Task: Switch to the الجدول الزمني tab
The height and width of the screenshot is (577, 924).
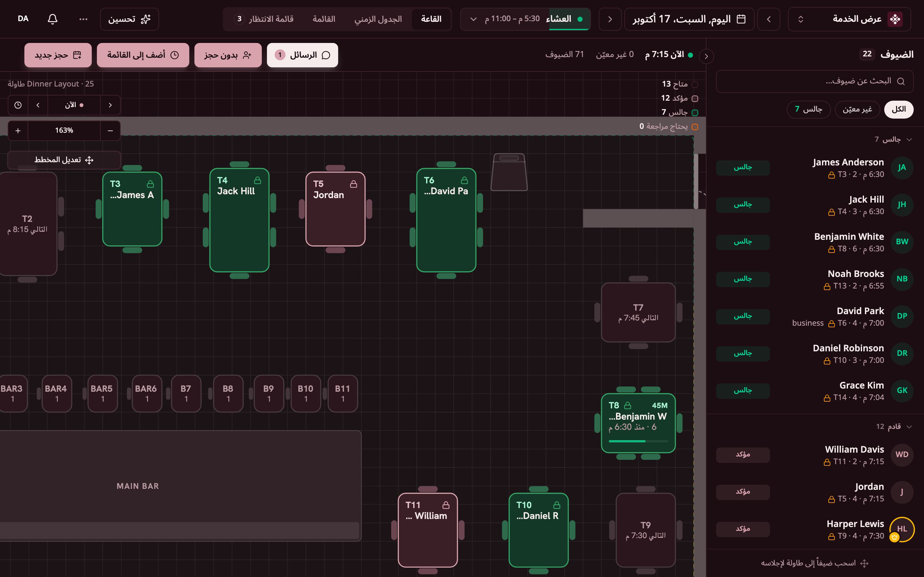Action: tap(378, 19)
